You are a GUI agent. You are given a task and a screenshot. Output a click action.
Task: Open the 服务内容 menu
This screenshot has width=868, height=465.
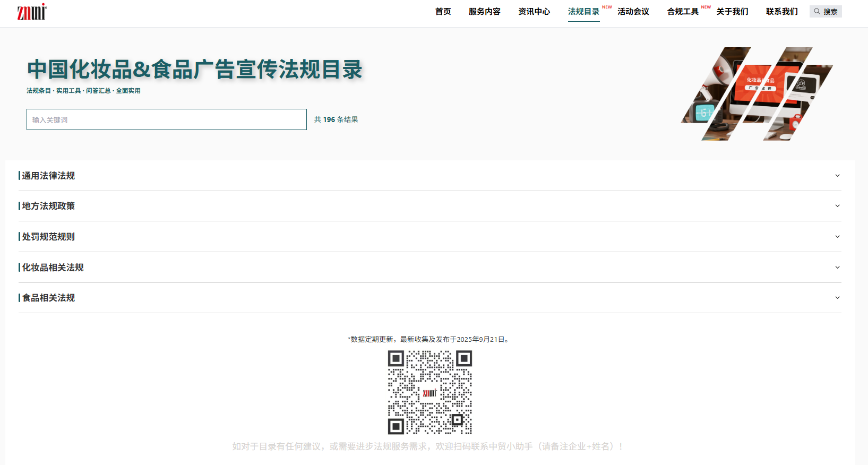484,11
